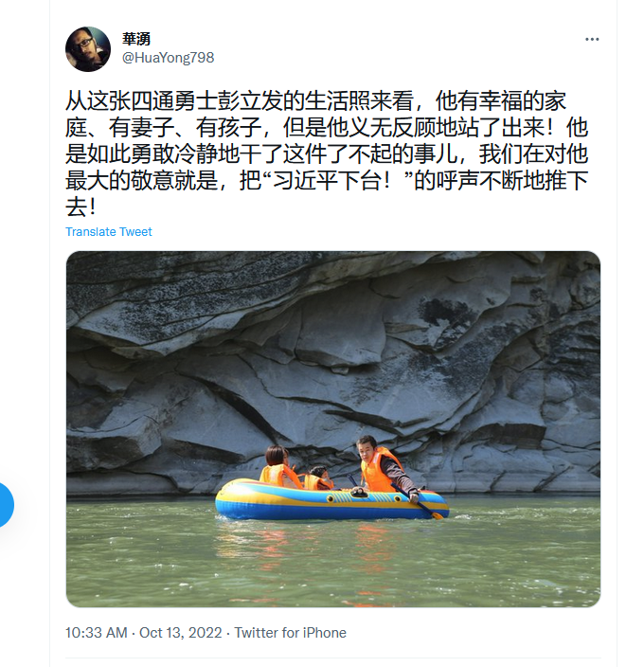Click the blue and yellow inflatable raft in photo
Screen dimensions: 644x667
332,500
